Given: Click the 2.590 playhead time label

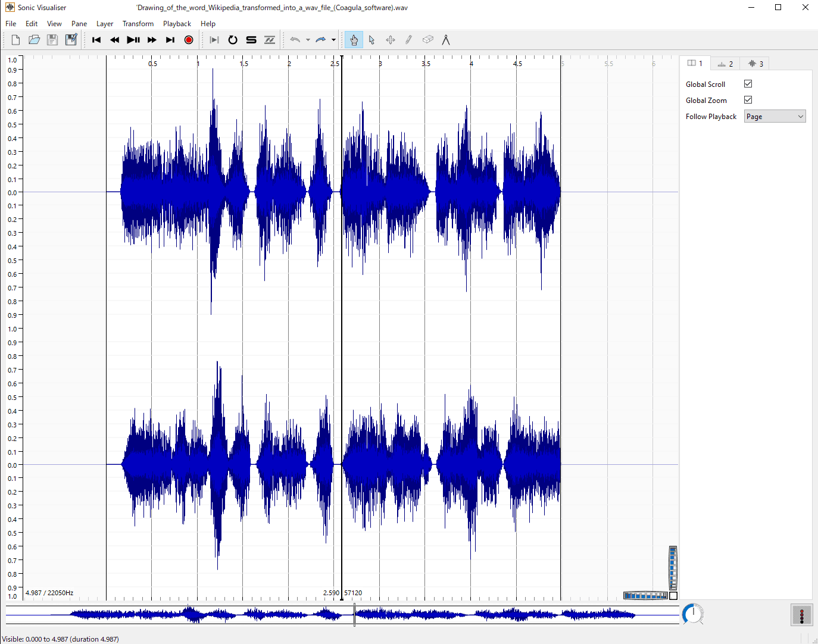Looking at the screenshot, I should pos(331,593).
